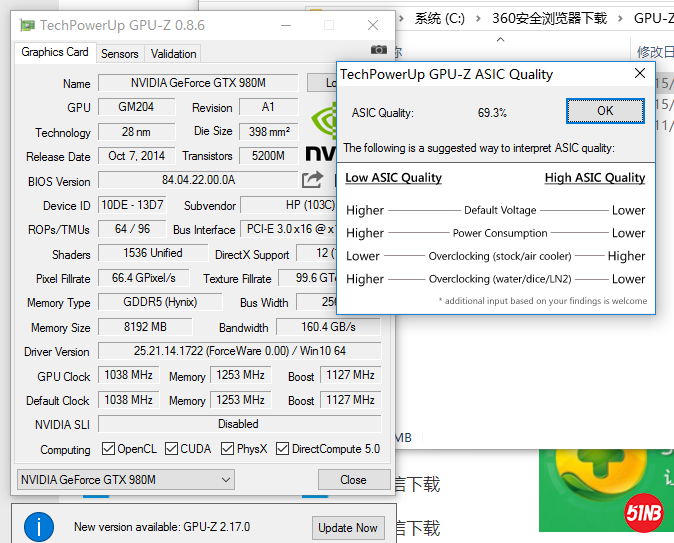The image size is (674, 543).
Task: Click the Low ASIC Quality heading
Action: (393, 178)
